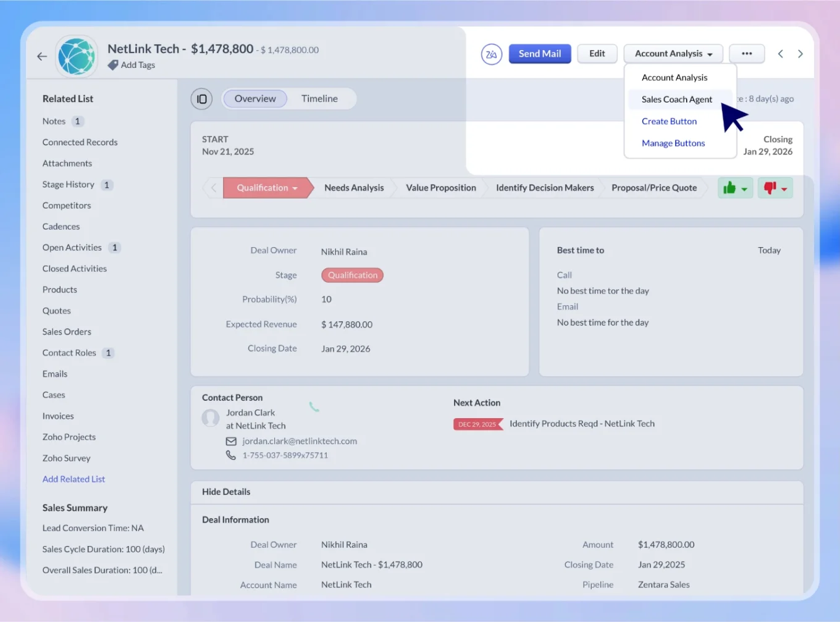Switch to the Timeline tab
The width and height of the screenshot is (840, 622).
pos(319,99)
